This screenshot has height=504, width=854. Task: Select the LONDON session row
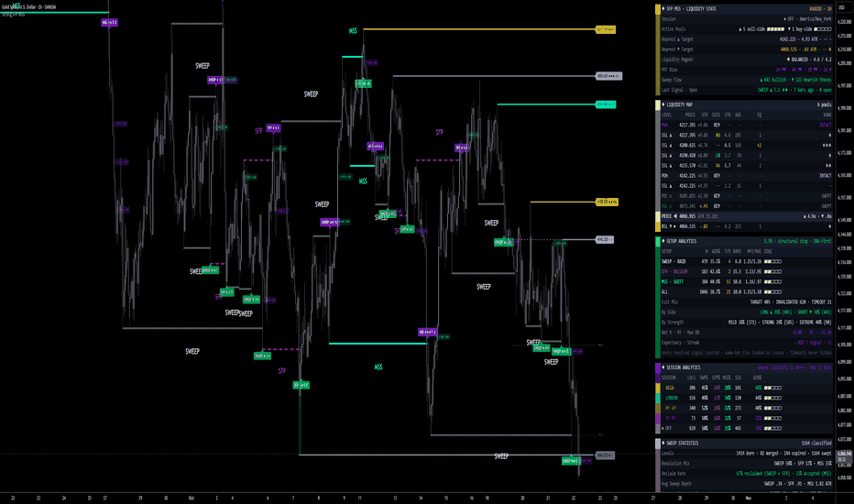tap(746, 398)
